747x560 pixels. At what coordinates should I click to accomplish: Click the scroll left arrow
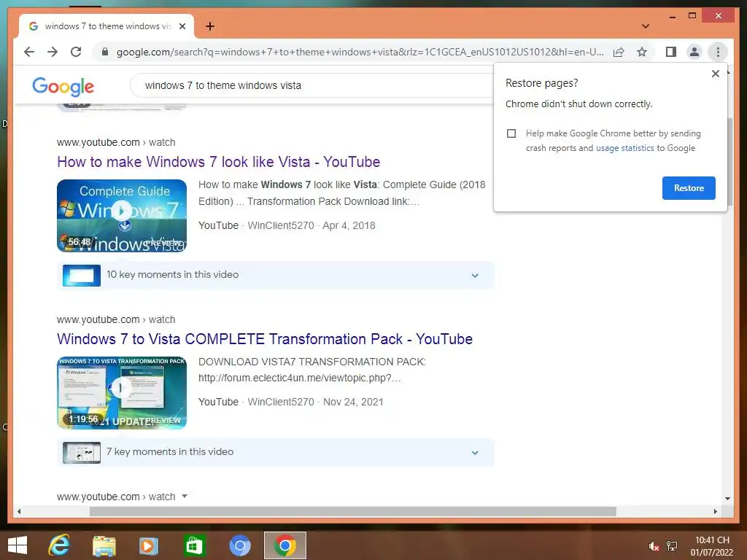(x=19, y=511)
